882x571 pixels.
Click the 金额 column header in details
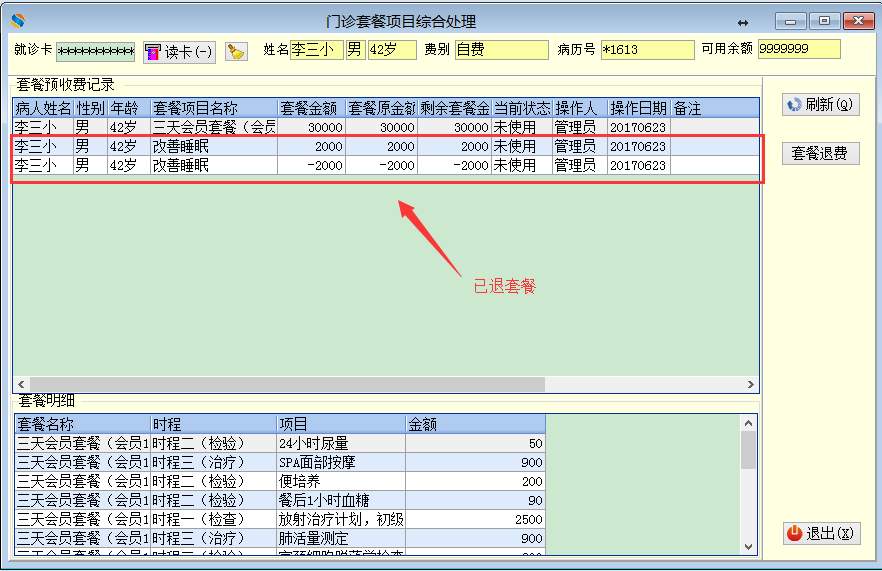(x=475, y=424)
